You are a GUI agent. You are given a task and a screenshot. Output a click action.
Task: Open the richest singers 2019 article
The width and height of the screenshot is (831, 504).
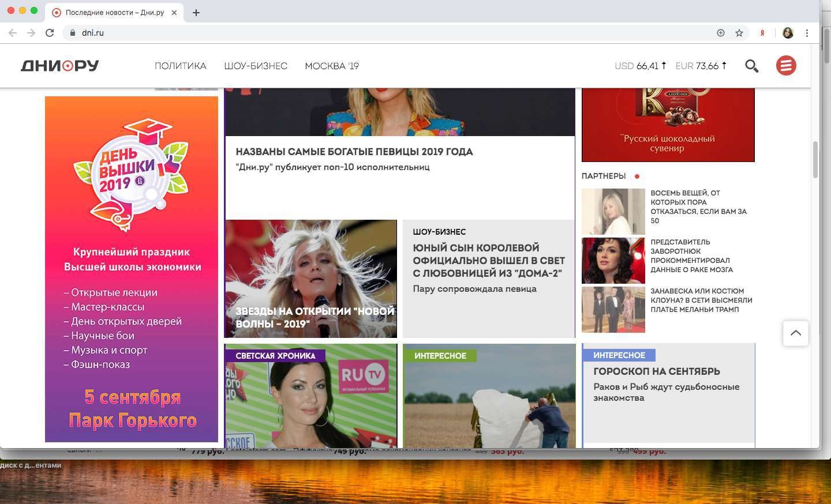(354, 152)
